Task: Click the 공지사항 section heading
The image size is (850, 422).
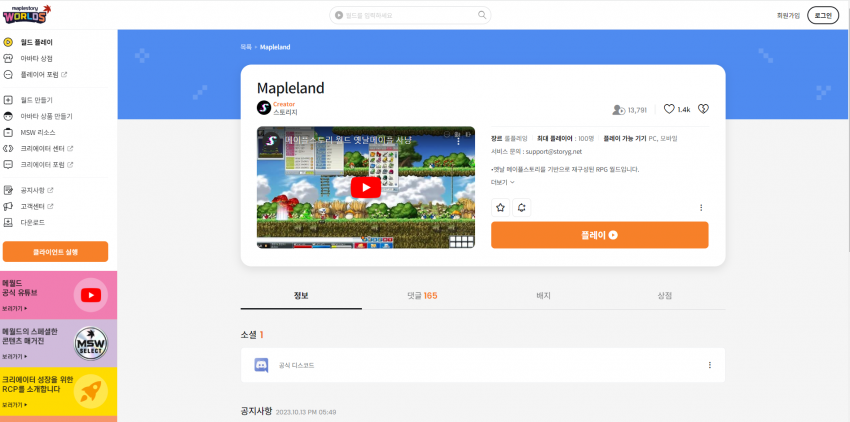Action: pos(256,411)
